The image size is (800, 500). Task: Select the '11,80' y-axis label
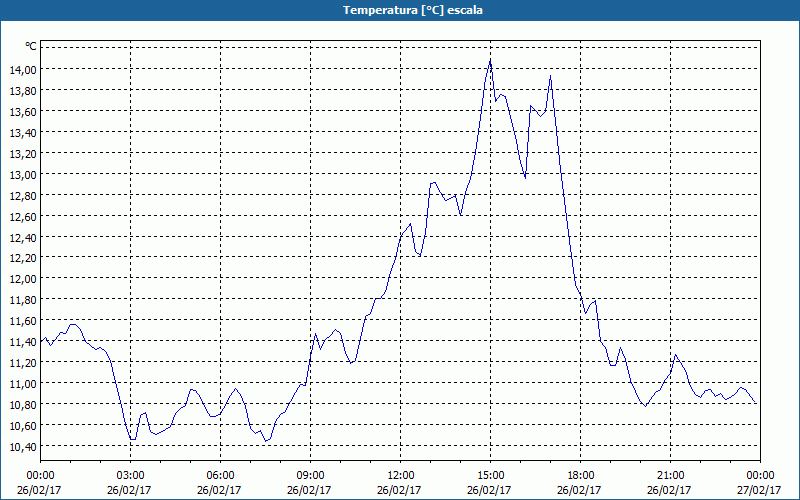tap(23, 299)
